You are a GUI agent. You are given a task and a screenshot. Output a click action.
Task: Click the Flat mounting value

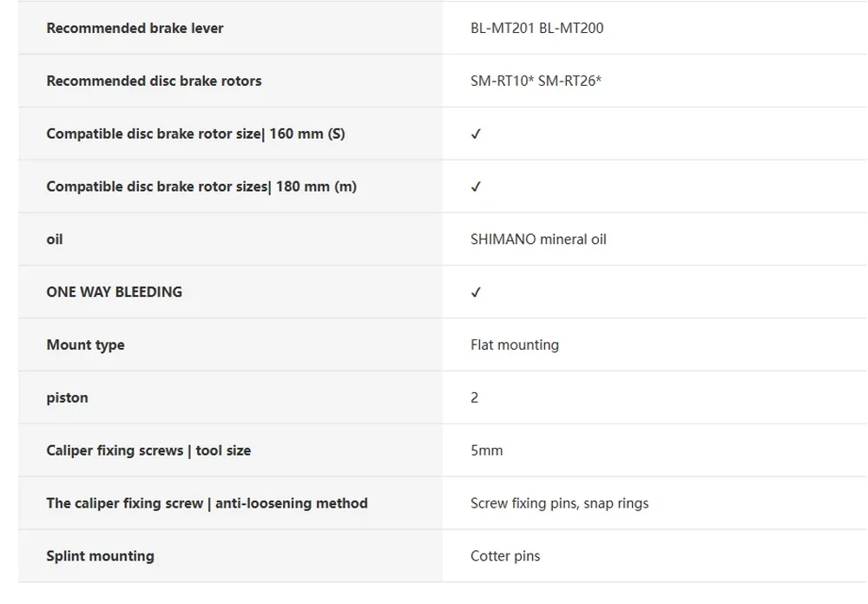point(515,345)
